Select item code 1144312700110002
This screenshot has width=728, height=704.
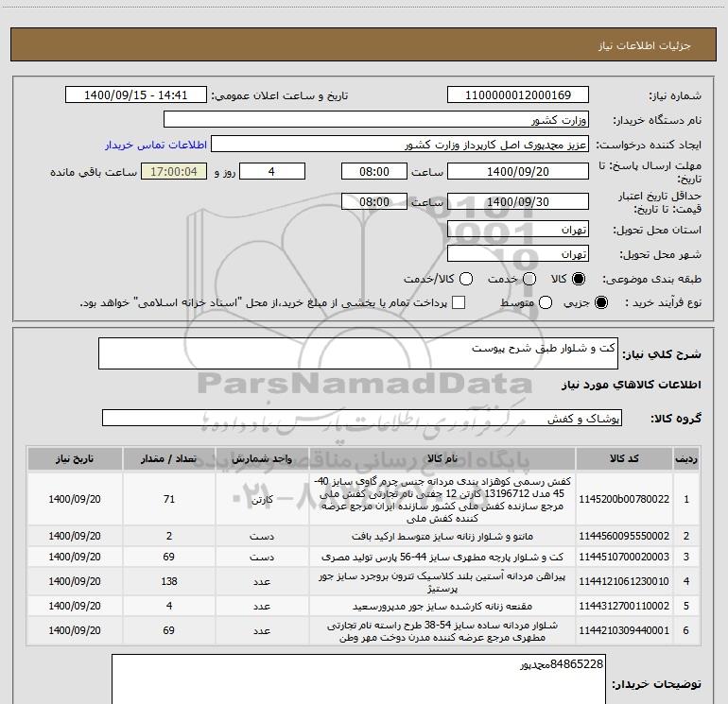point(624,606)
